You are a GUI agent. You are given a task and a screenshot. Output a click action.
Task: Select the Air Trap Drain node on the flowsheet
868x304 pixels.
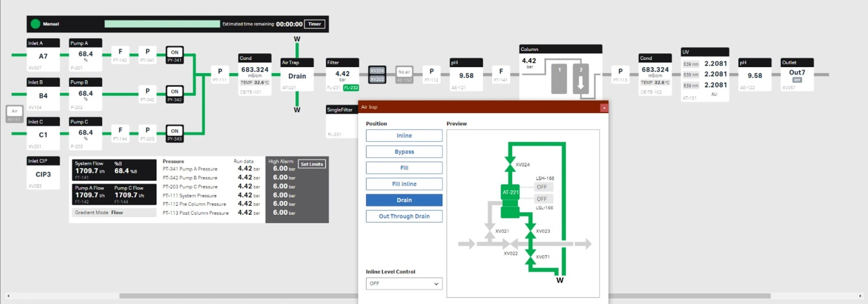coord(297,76)
